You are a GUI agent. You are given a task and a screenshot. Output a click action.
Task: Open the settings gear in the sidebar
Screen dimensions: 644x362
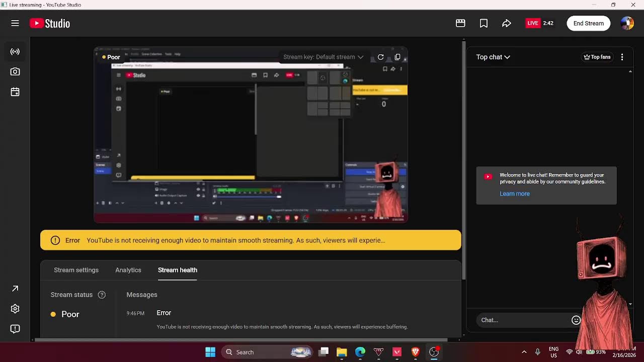[x=15, y=309]
